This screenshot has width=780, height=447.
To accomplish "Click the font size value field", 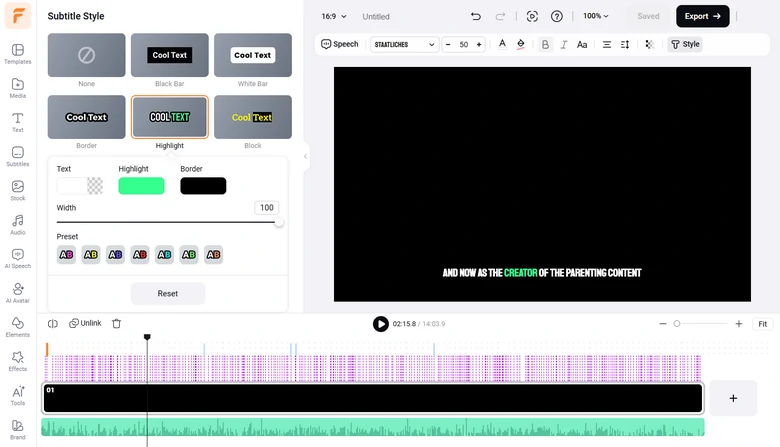I will 464,44.
